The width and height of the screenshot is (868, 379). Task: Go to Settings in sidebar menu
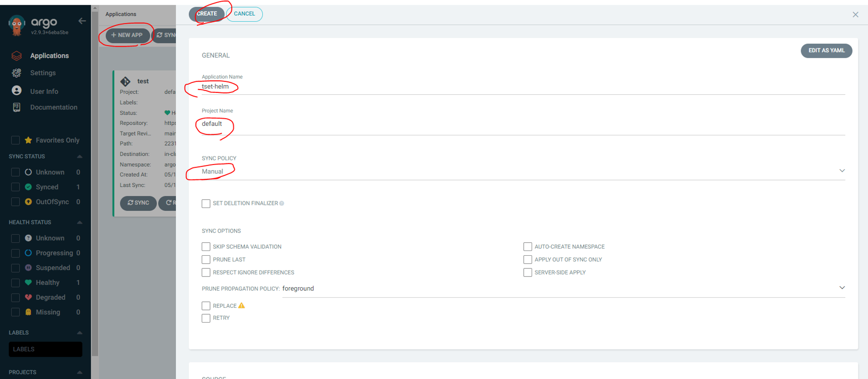(43, 73)
